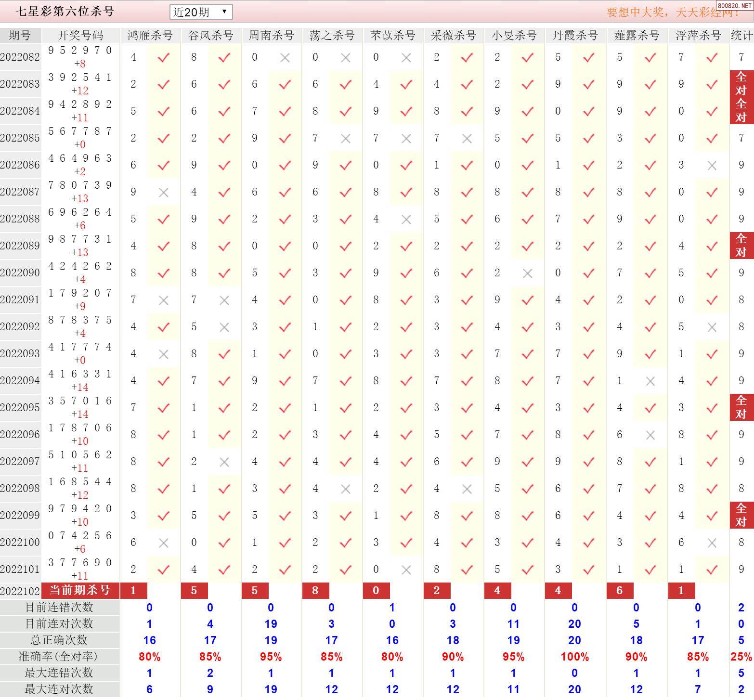The width and height of the screenshot is (754, 700).
Task: Select the 采薇杀号 column header
Action: (x=454, y=35)
